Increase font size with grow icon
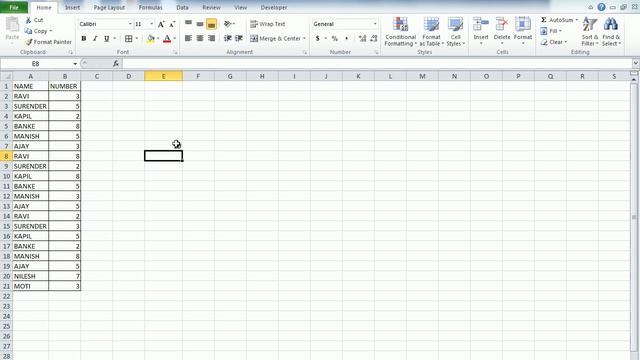 [162, 24]
